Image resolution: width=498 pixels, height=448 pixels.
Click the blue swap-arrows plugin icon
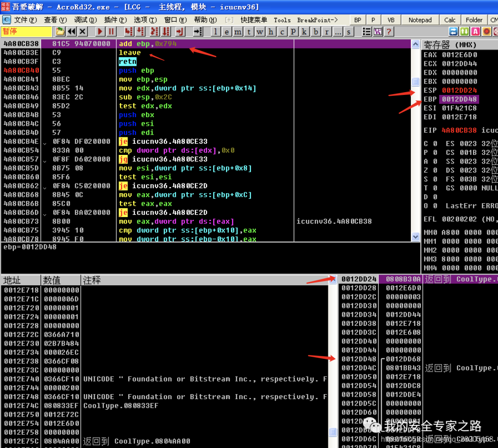coord(454,31)
